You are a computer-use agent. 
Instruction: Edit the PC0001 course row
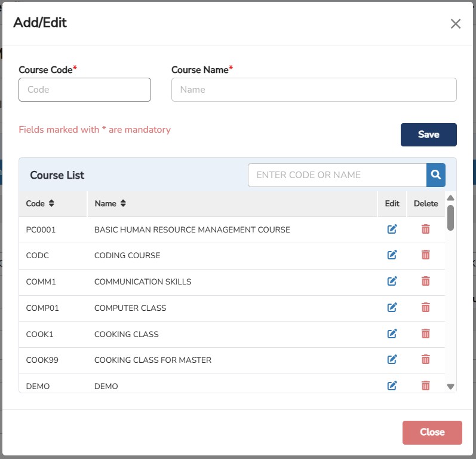point(392,229)
